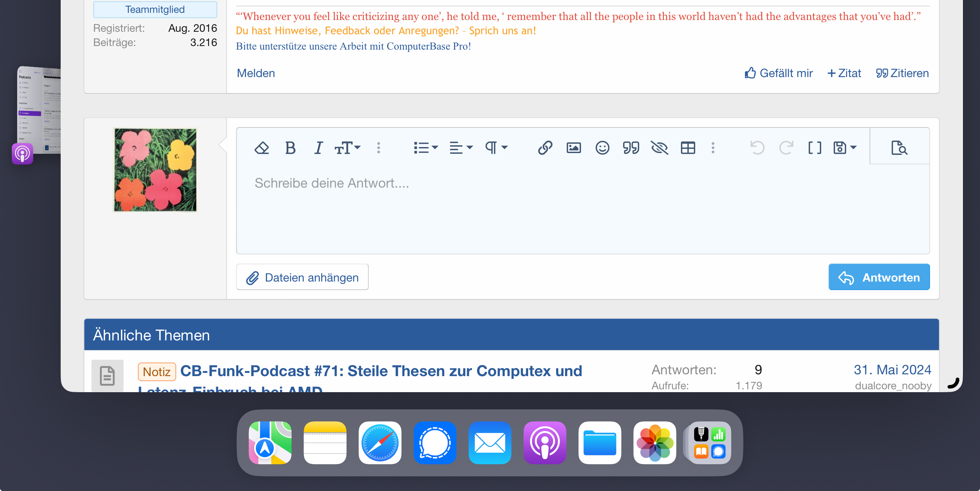Click the preview document magnifier icon
Image resolution: width=980 pixels, height=491 pixels.
click(899, 148)
